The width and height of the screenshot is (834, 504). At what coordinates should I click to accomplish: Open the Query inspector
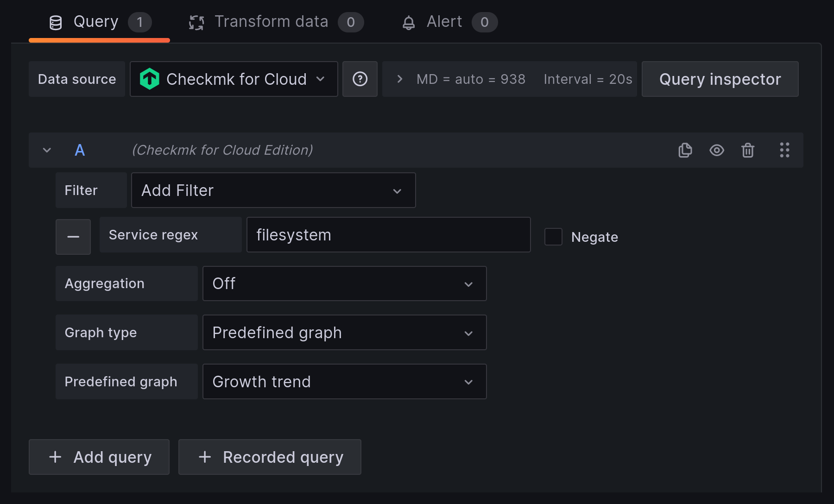720,79
